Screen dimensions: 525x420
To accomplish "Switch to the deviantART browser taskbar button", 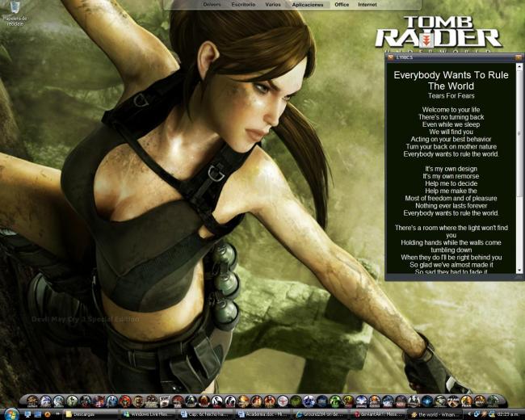I will tap(378, 414).
